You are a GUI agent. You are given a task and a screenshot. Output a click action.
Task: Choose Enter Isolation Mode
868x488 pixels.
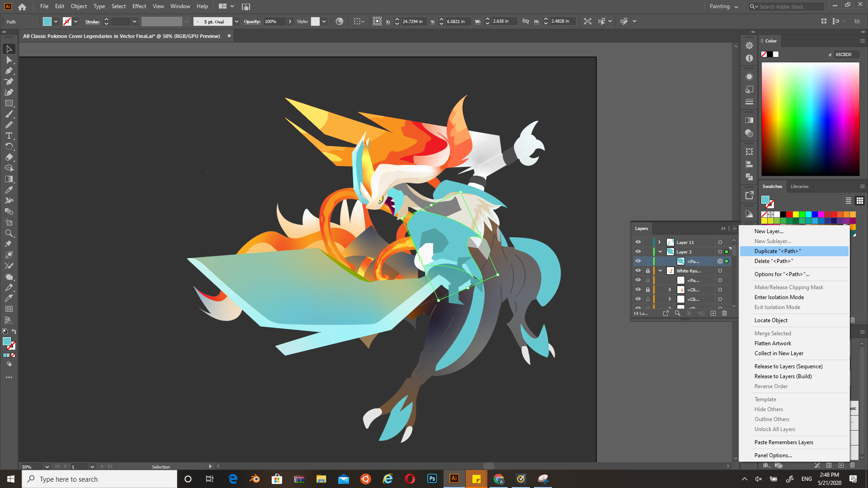click(794, 297)
